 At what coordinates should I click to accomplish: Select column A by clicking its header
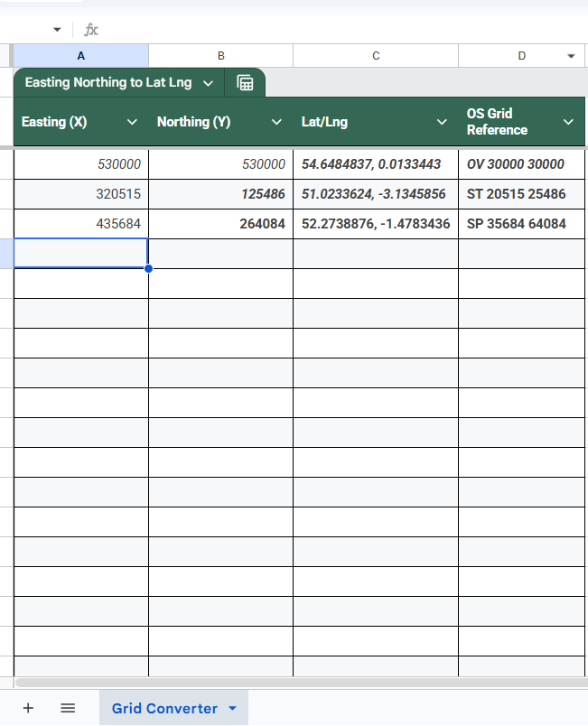pos(80,55)
